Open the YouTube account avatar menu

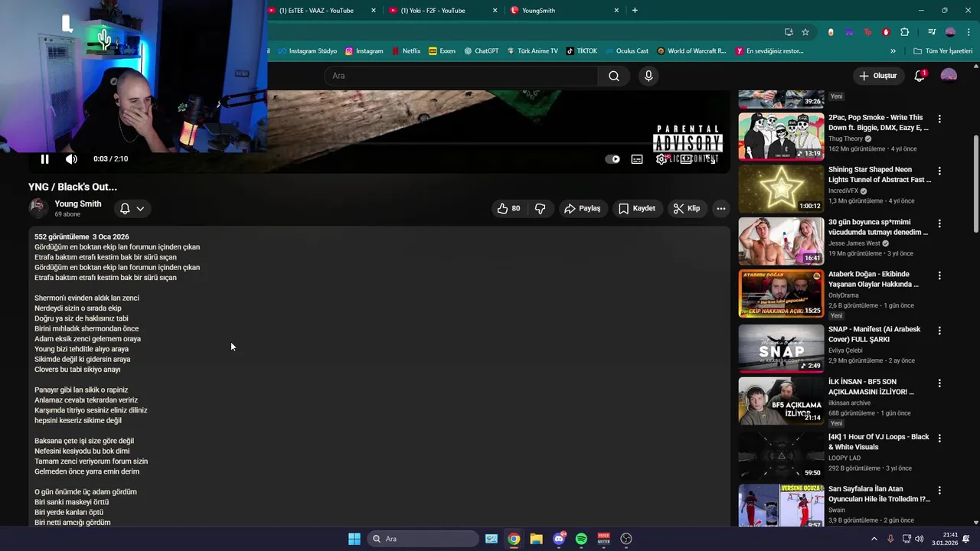949,76
